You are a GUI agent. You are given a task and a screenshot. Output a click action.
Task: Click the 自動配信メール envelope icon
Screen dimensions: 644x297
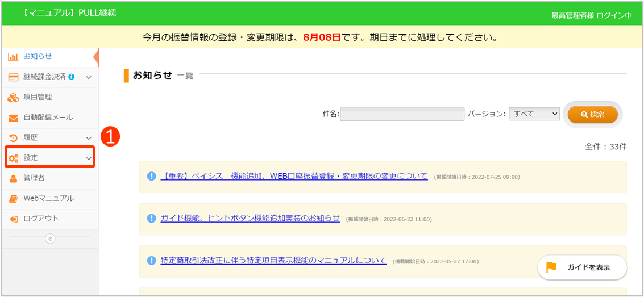pyautogui.click(x=13, y=118)
